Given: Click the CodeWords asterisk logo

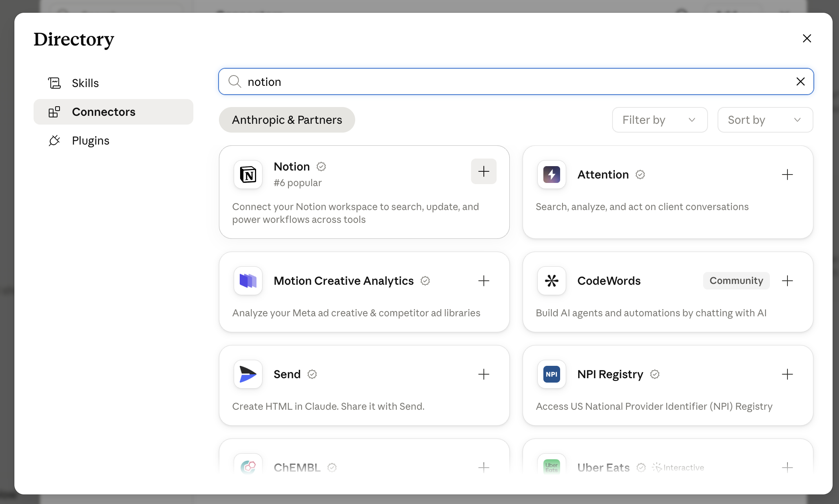Looking at the screenshot, I should click(x=552, y=281).
